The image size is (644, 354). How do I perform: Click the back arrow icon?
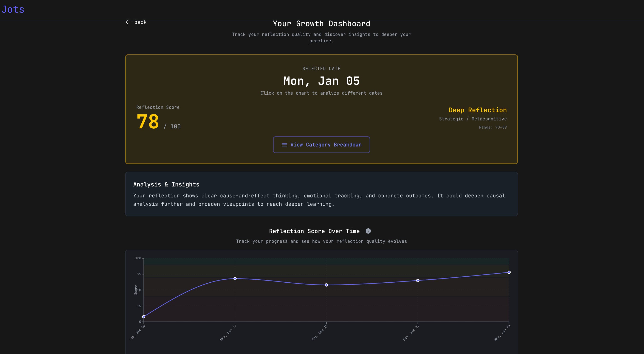(x=128, y=22)
